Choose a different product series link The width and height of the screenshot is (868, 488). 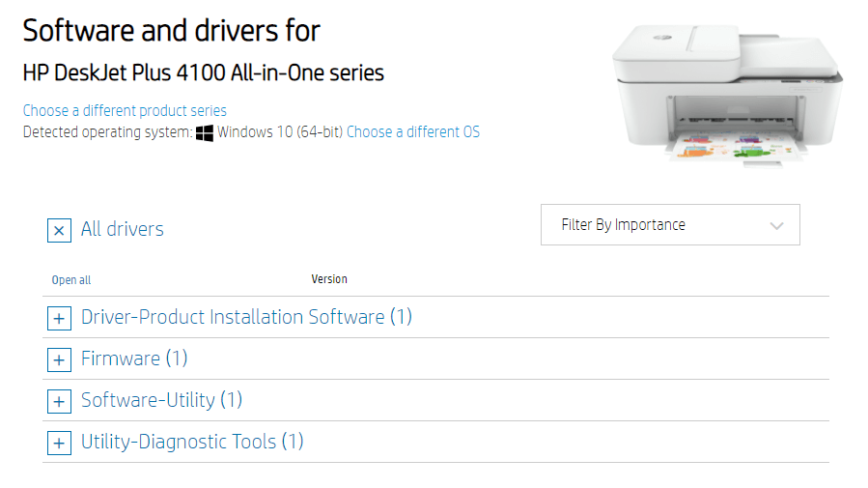click(125, 111)
